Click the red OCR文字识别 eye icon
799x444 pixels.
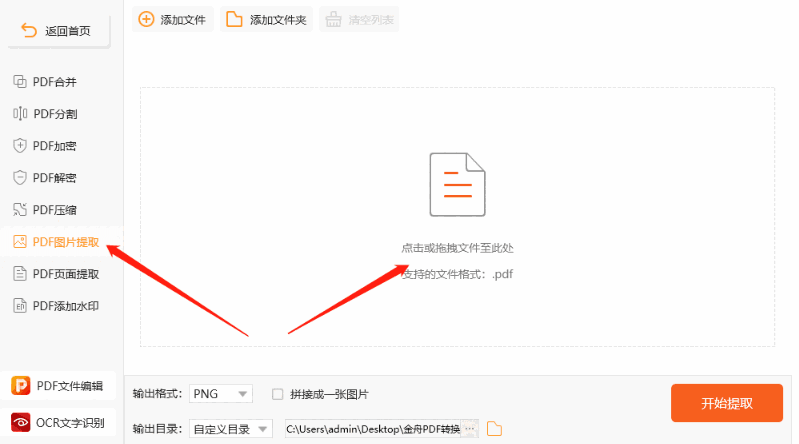(x=20, y=422)
